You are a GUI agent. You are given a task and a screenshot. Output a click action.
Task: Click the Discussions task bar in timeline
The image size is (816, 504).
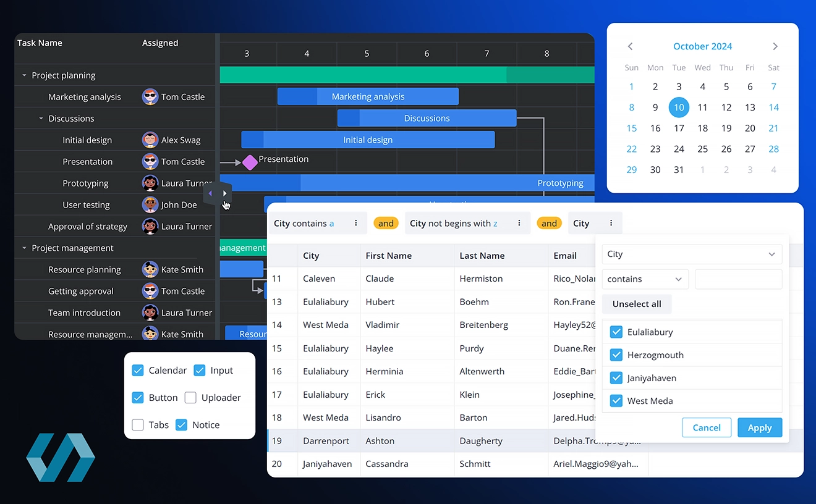click(x=427, y=118)
